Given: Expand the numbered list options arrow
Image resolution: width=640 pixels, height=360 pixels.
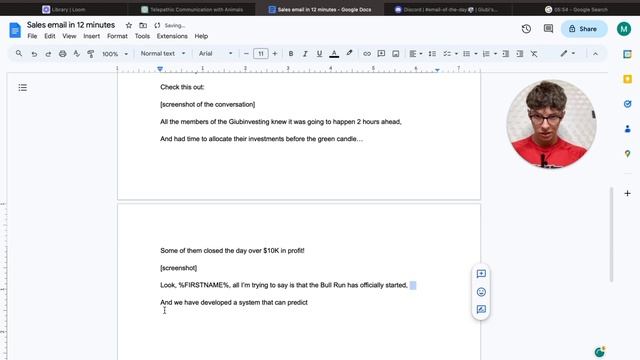Looking at the screenshot, I should tap(495, 53).
